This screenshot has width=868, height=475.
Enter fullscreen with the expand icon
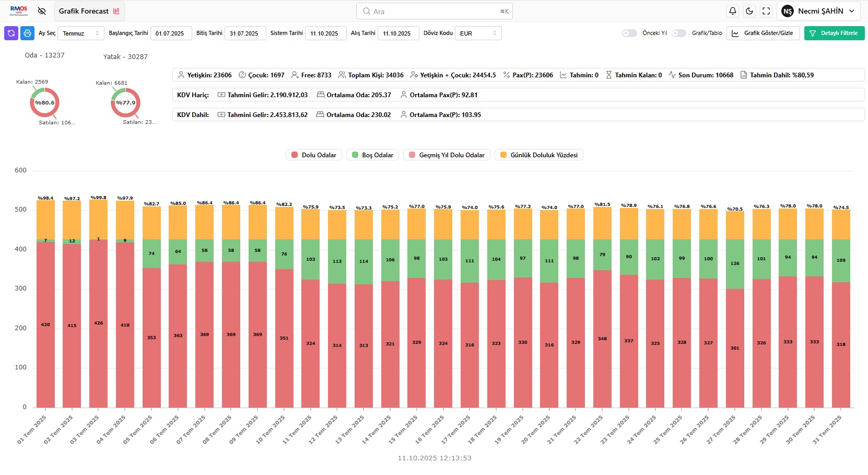tap(766, 11)
